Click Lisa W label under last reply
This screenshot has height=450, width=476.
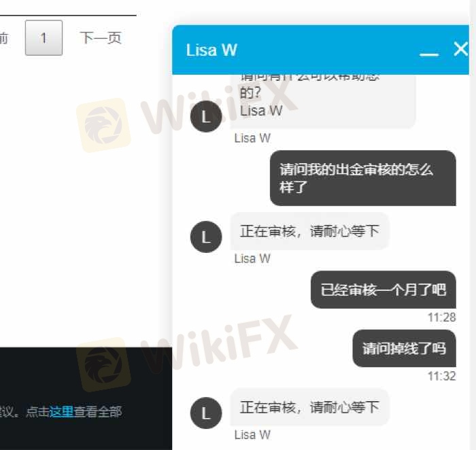[252, 435]
